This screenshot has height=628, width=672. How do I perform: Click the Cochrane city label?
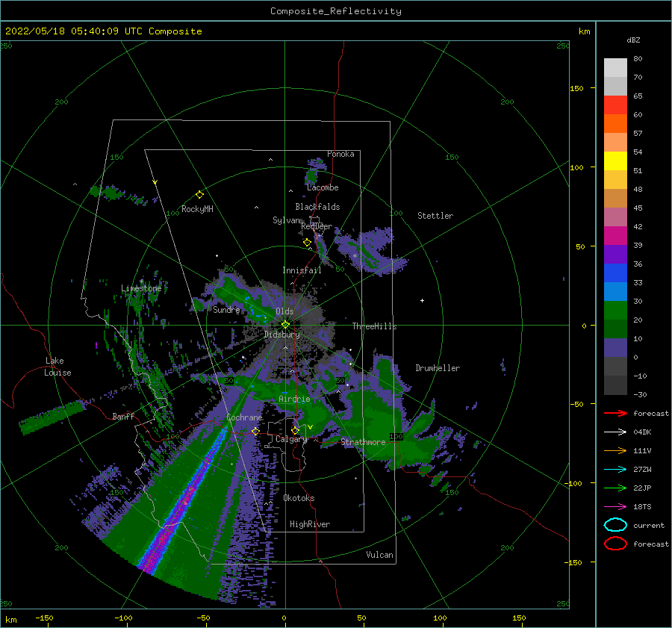tap(244, 417)
